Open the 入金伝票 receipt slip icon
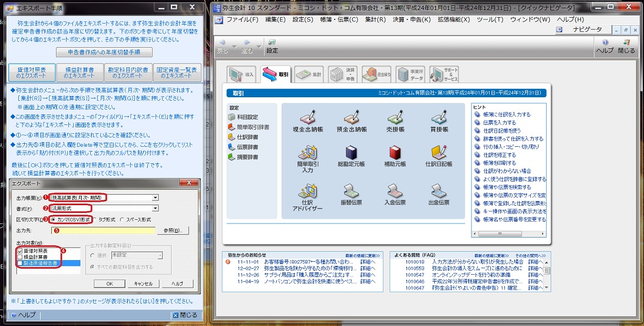 pos(395,195)
